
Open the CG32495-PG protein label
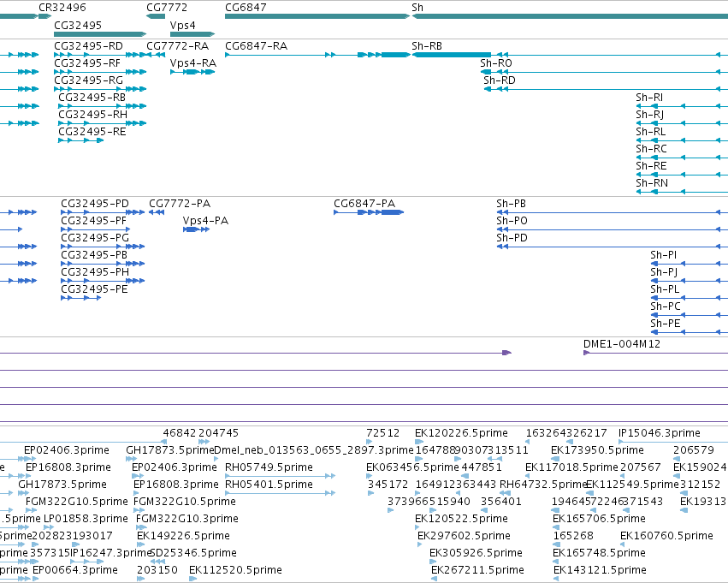[95, 238]
